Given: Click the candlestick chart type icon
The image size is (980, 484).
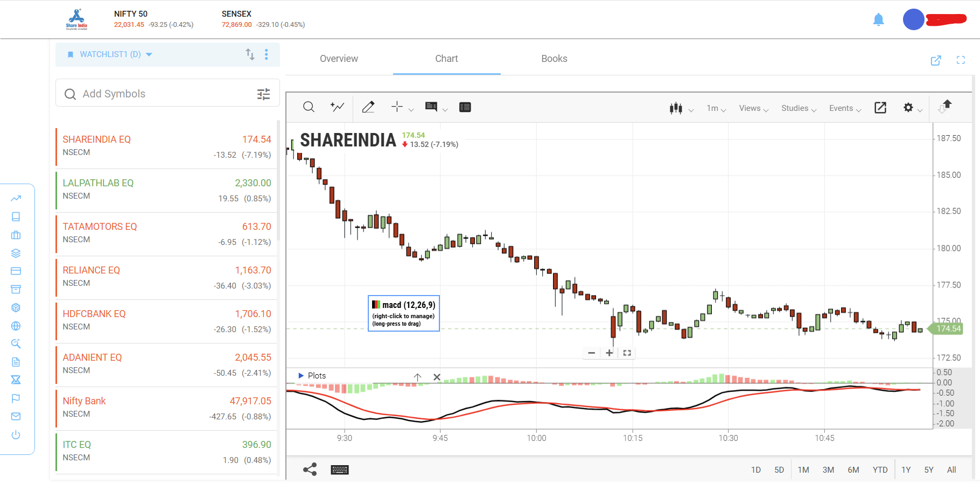Looking at the screenshot, I should pos(676,108).
